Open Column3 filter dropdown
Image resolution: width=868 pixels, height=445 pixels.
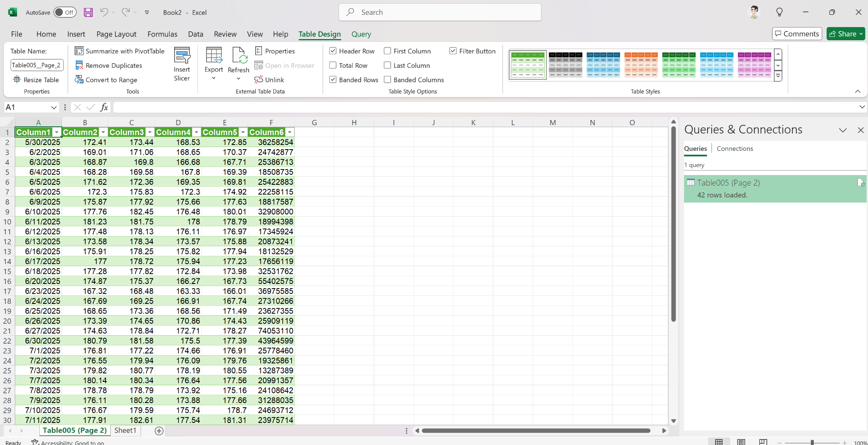coord(150,132)
